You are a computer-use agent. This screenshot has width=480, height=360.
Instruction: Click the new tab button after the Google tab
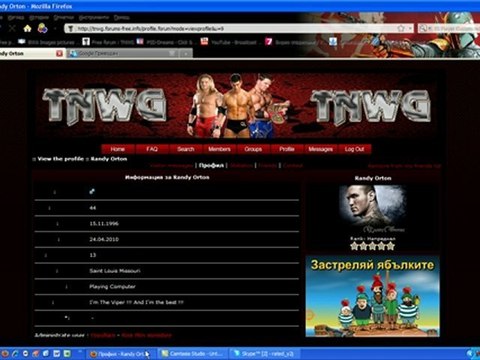pyautogui.click(x=186, y=53)
